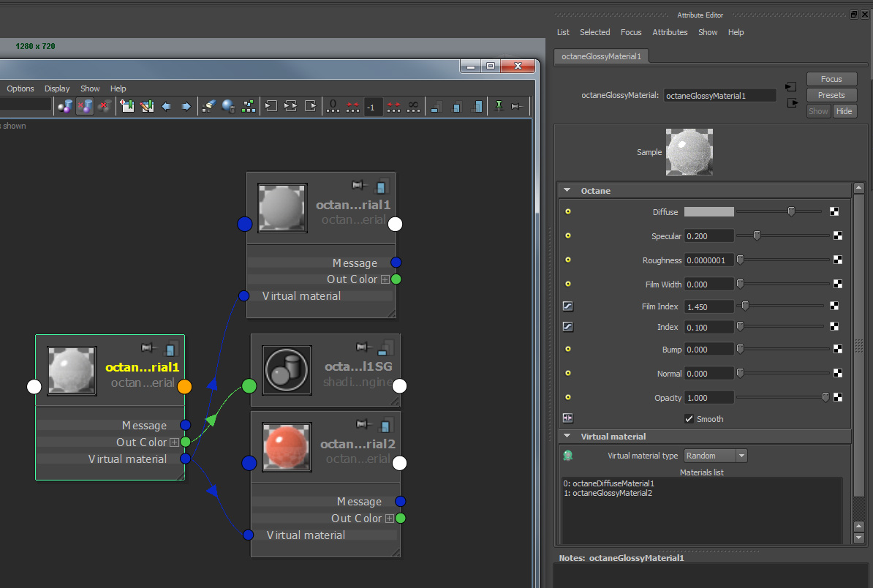This screenshot has width=873, height=588.
Task: Click the green pin toolbar icon
Action: 499,106
